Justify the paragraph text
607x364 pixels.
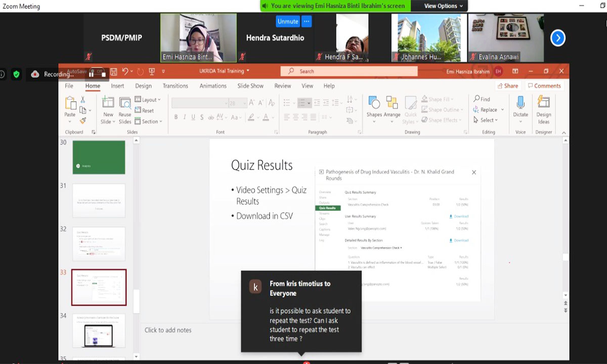pos(313,117)
